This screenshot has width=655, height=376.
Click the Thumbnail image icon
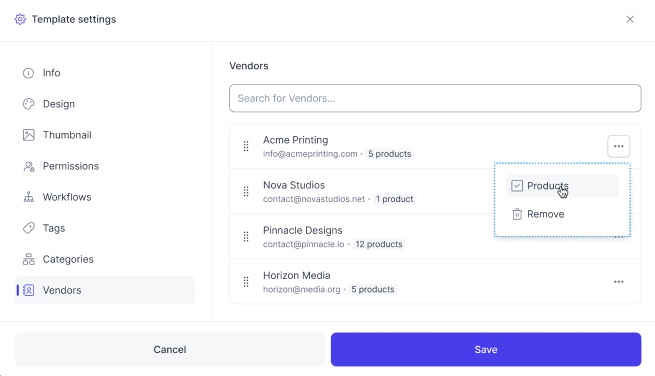(x=28, y=135)
